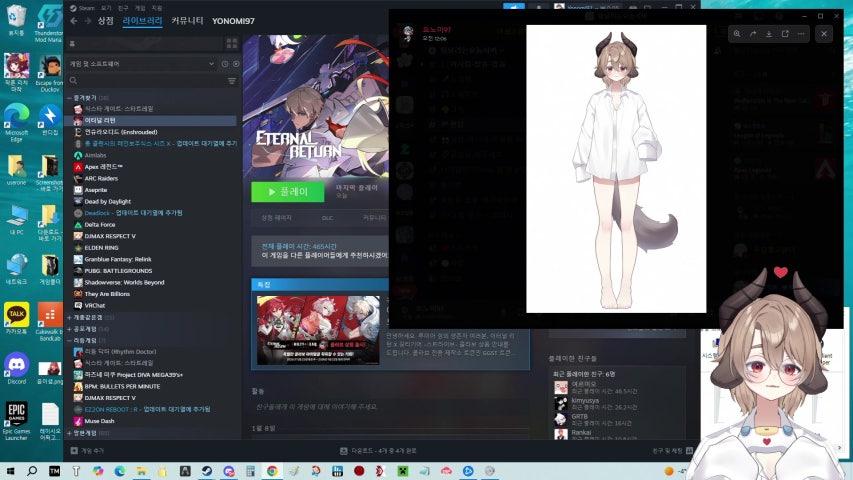Open the 상점 store tab
853x480 pixels.
[106, 21]
